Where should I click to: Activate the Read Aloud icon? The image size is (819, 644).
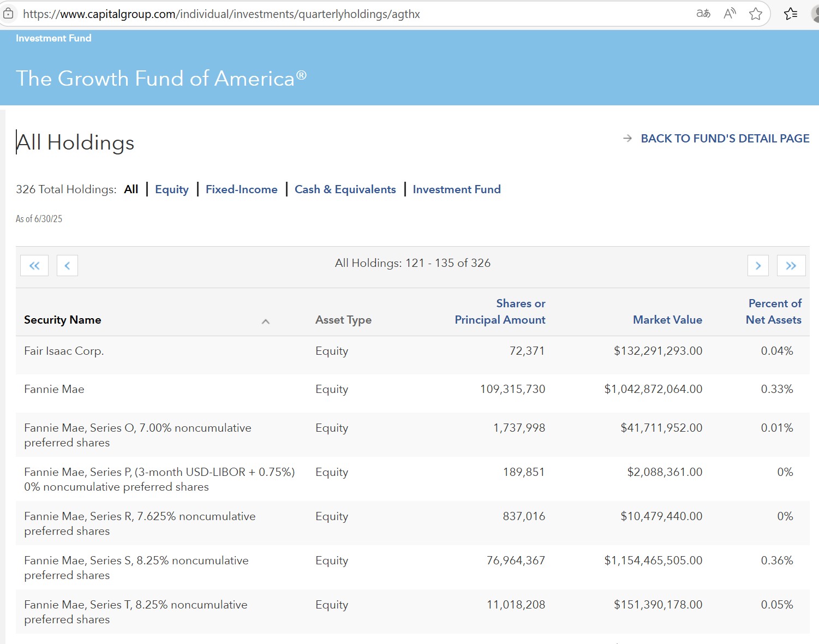pyautogui.click(x=730, y=14)
